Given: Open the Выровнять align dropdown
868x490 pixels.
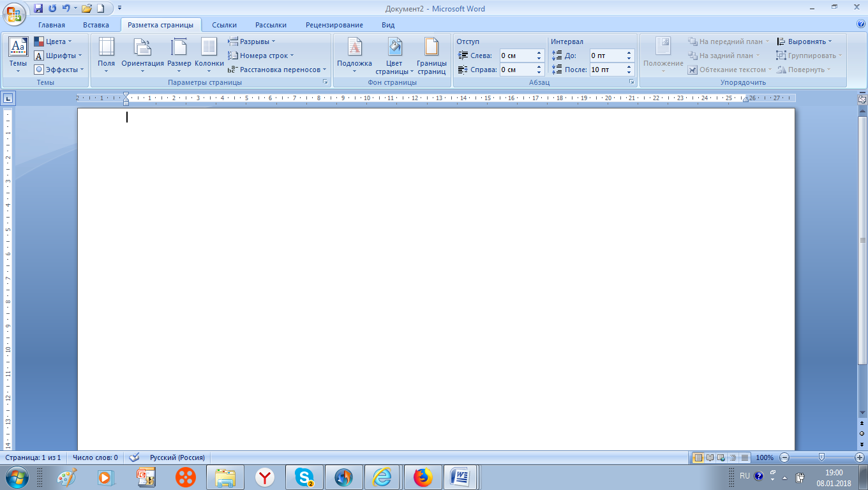Looking at the screenshot, I should (x=805, y=41).
